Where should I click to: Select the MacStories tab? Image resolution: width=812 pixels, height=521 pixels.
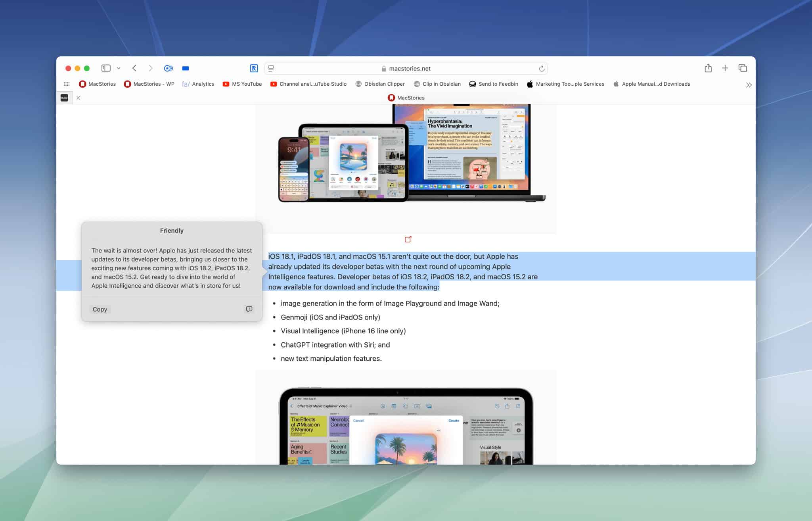click(406, 98)
